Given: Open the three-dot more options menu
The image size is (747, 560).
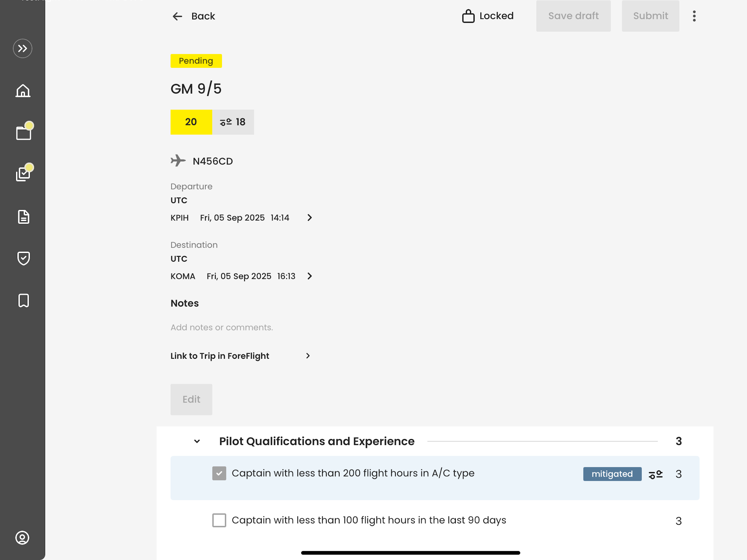Looking at the screenshot, I should coord(694,16).
